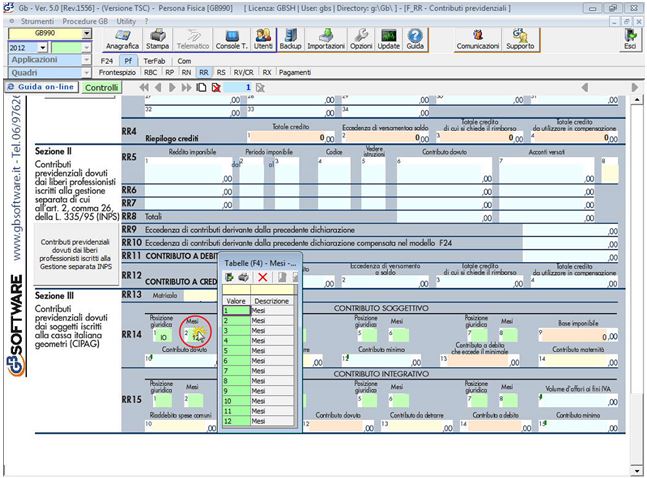Screen dimensions: 647x478
Task: Click scrollbar down arrow
Action: click(x=637, y=471)
